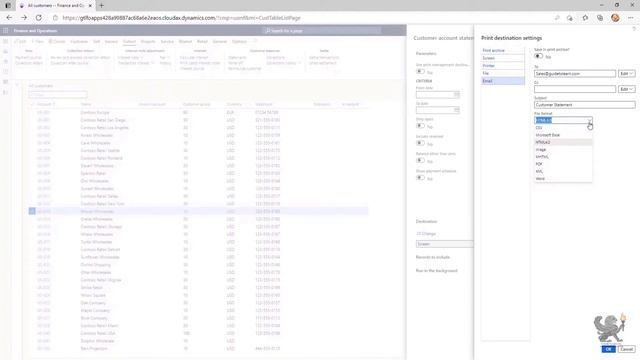Viewport: 640px width, 360px height.
Task: Select File destination
Action: 503,73
